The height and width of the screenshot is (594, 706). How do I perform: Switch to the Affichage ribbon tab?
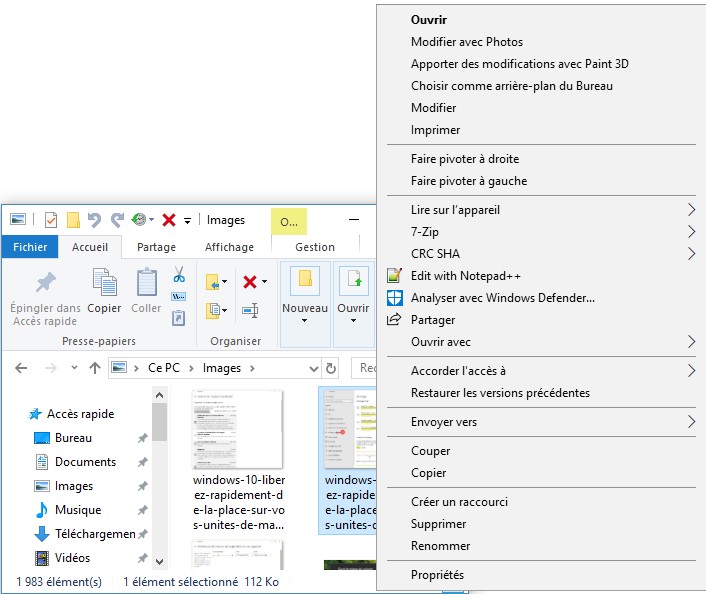click(229, 247)
